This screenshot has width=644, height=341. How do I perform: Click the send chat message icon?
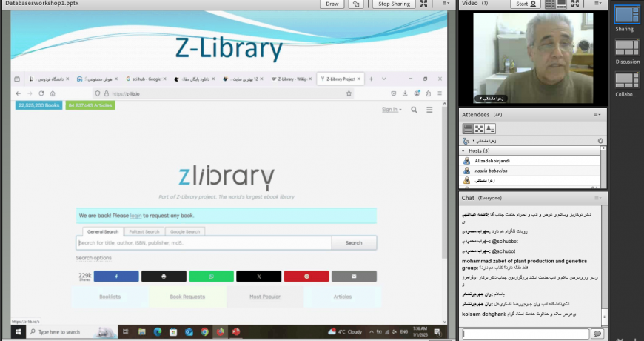597,334
